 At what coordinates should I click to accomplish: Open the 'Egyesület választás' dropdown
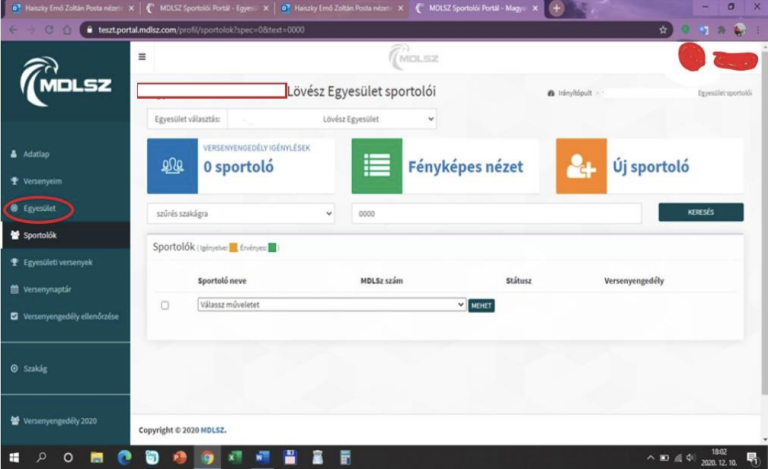pos(332,119)
